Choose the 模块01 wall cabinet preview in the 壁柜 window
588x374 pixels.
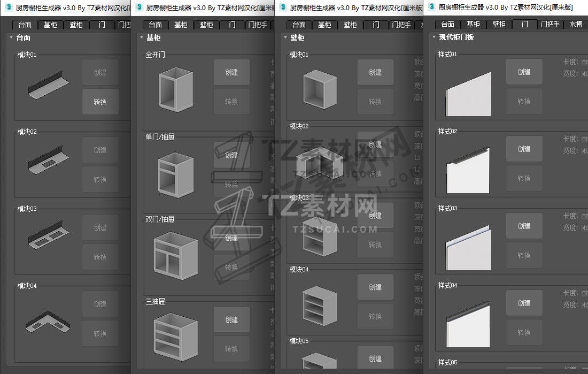[x=320, y=89]
